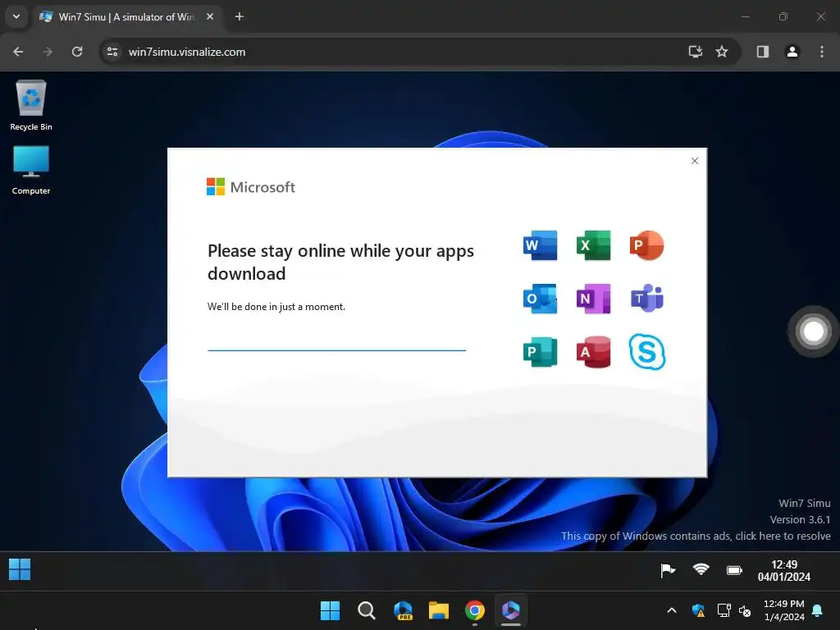This screenshot has width=840, height=630.
Task: Open the notification bell
Action: tap(818, 610)
